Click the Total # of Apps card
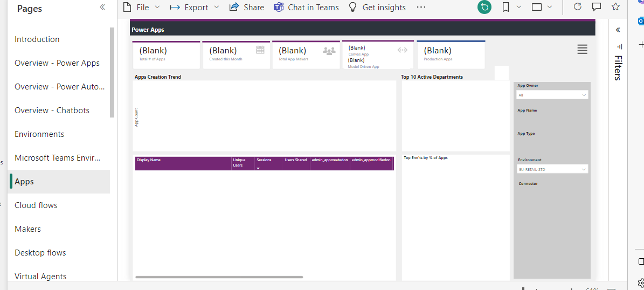644x290 pixels. point(167,54)
